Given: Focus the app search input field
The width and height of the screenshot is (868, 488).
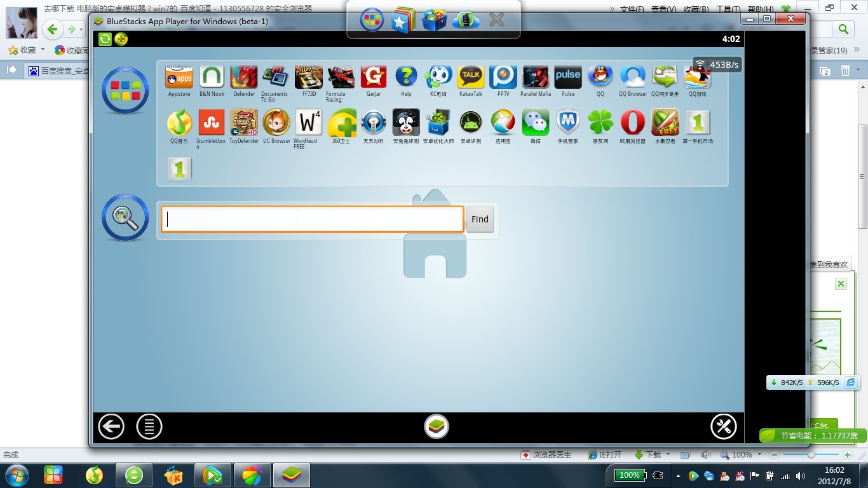Looking at the screenshot, I should [x=312, y=219].
